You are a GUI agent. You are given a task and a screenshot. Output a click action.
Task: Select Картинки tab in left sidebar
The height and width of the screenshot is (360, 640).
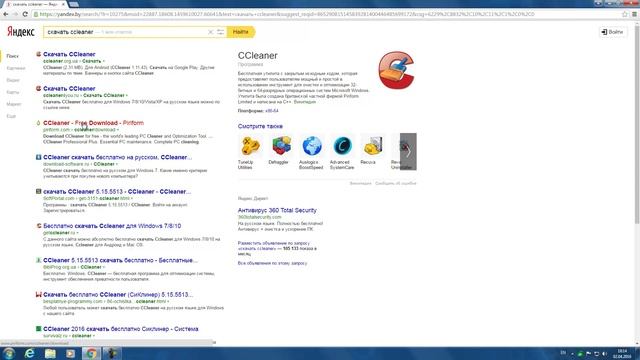tap(16, 68)
